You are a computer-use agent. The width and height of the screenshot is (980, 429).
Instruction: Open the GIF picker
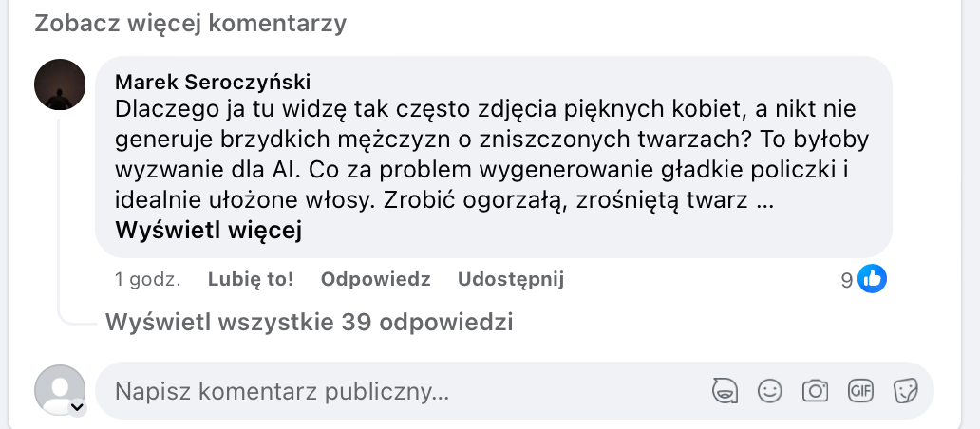point(860,390)
